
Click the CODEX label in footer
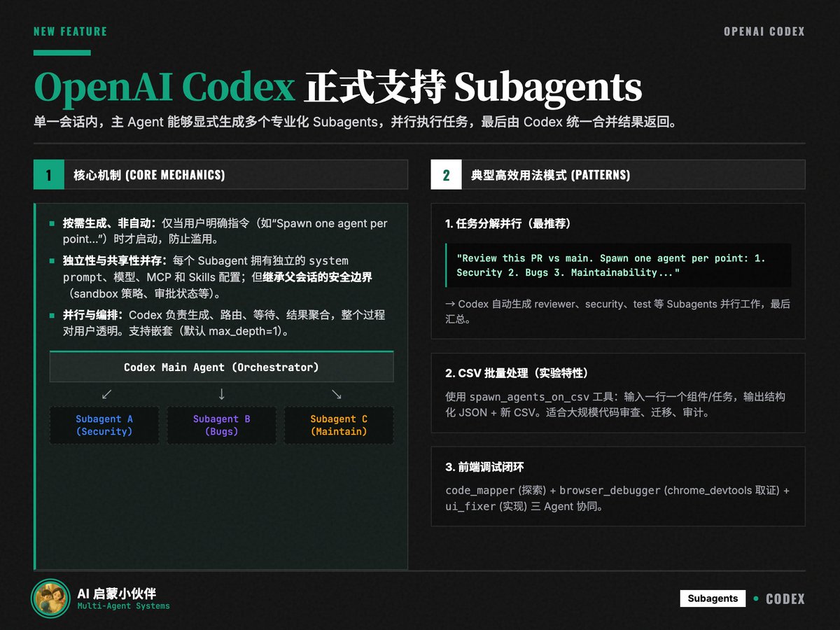pyautogui.click(x=785, y=599)
